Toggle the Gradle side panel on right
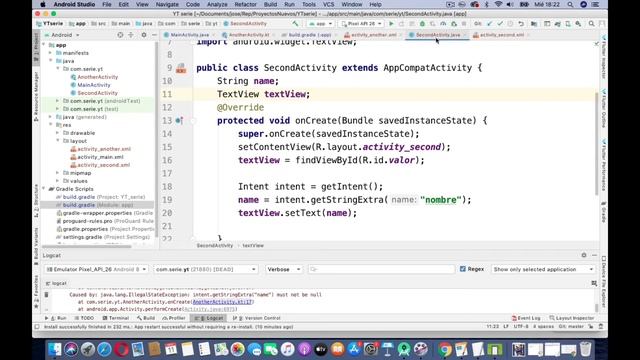This screenshot has height=360, width=640. click(604, 211)
